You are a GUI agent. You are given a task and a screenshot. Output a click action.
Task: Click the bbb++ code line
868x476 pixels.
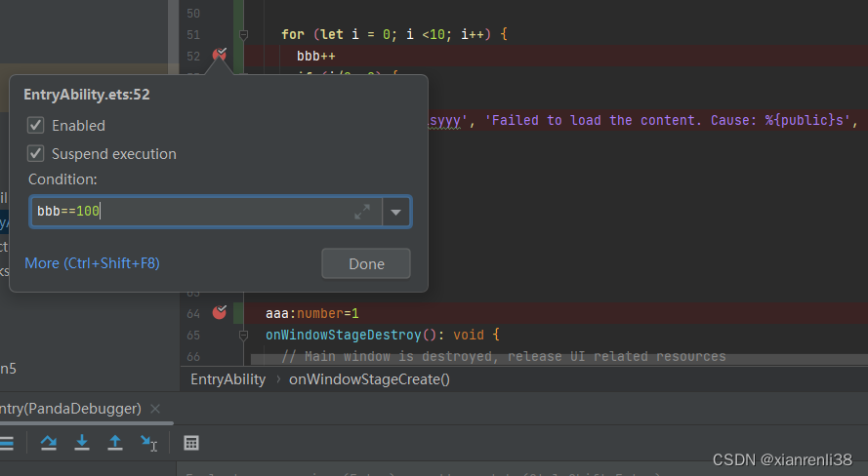(316, 57)
